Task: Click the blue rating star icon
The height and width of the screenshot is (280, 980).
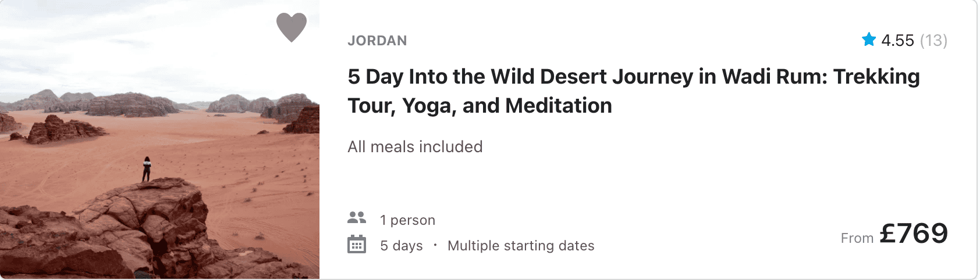Action: [869, 40]
